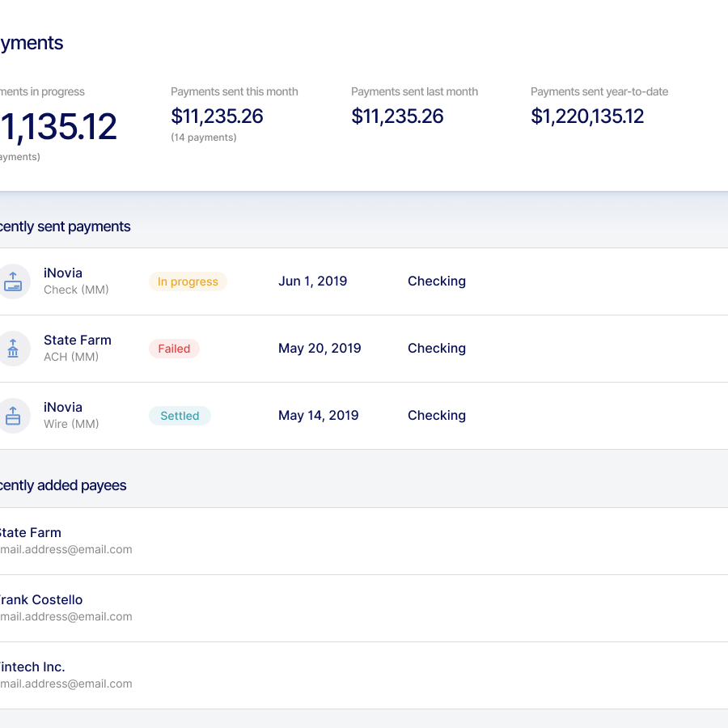Open State Farm in recently added payees

364,541
